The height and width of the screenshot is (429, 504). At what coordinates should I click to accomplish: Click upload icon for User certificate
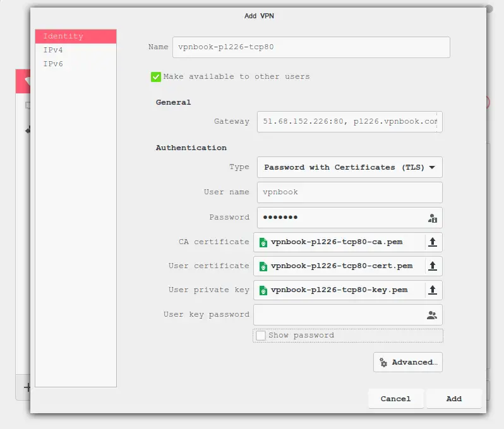tap(433, 266)
